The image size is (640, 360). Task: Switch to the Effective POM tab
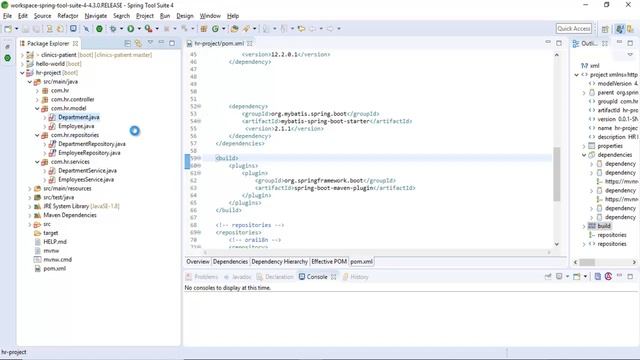coord(329,262)
